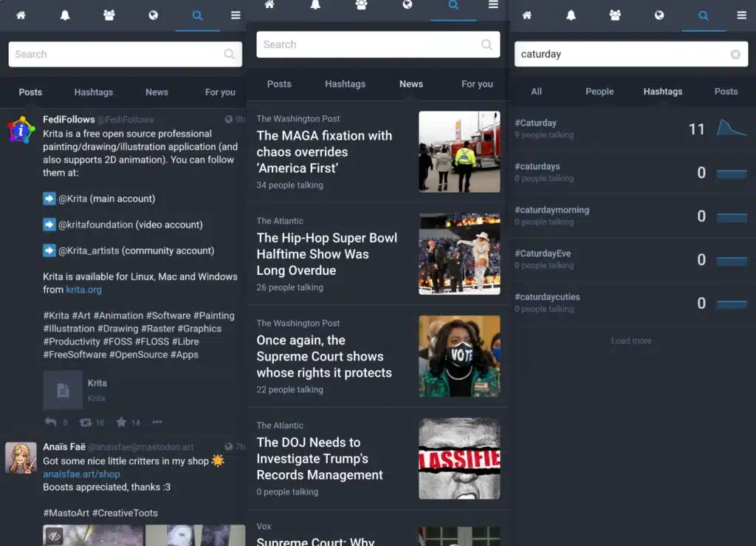Select Hashtags tab in left panel
The width and height of the screenshot is (756, 546).
pyautogui.click(x=94, y=92)
